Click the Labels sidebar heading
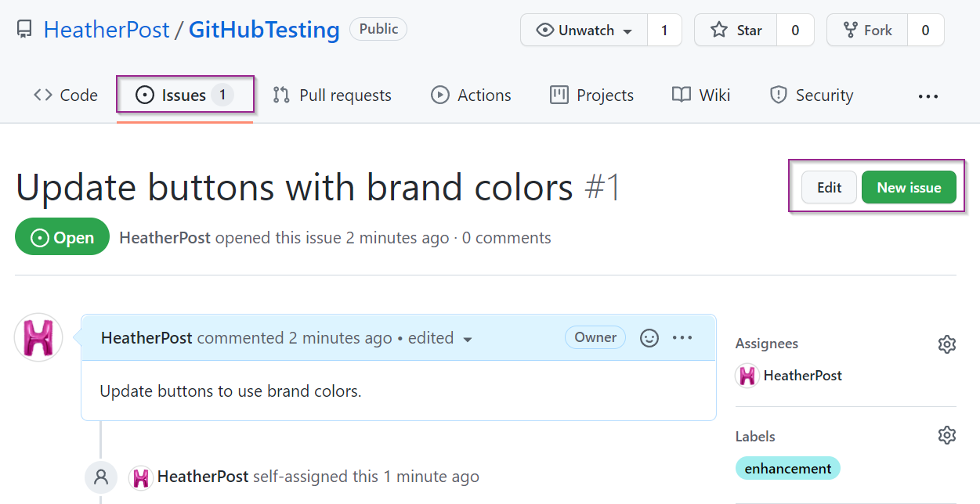This screenshot has height=504, width=980. [x=755, y=437]
